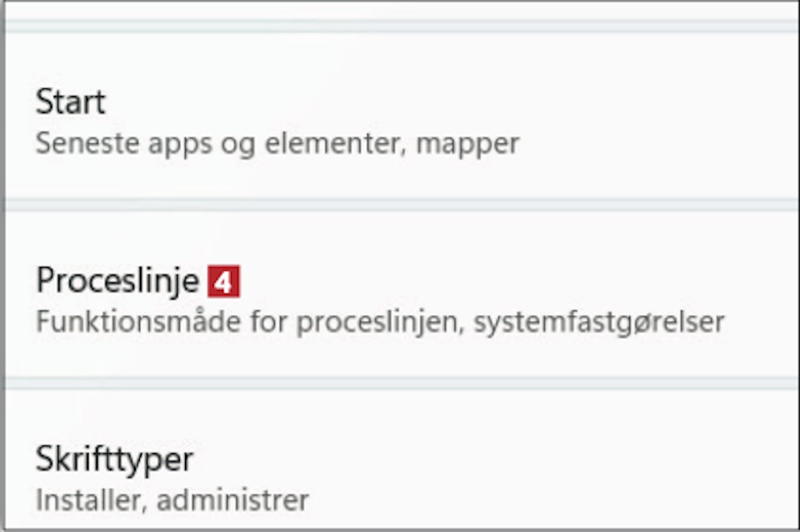Click the 'Installer, administrer' subtitle
Screen dimensions: 800x532
point(172,501)
